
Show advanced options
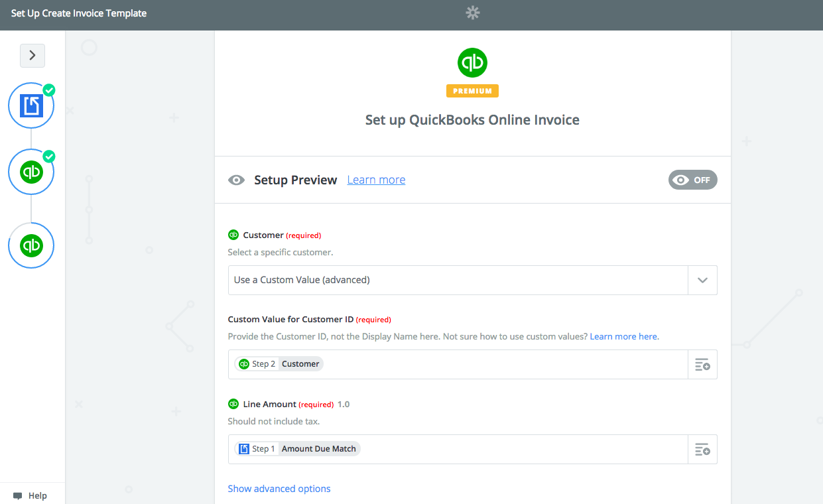click(279, 489)
